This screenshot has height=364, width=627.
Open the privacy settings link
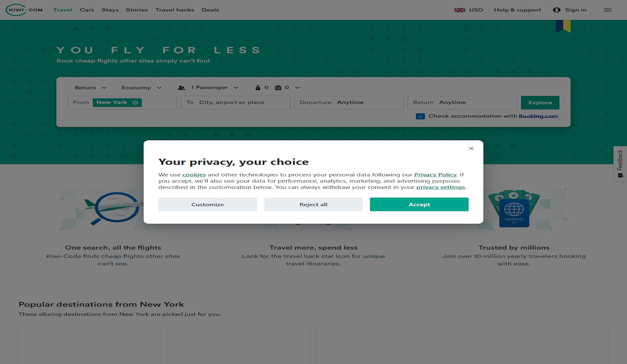tap(440, 187)
